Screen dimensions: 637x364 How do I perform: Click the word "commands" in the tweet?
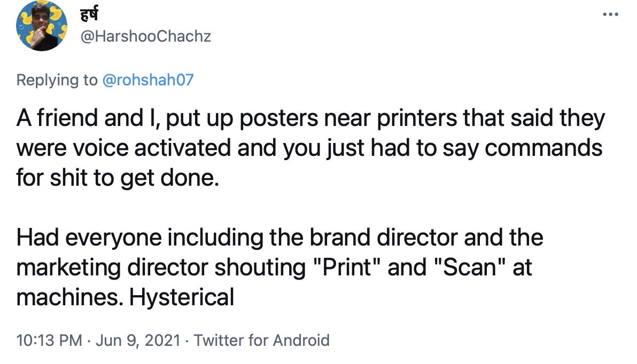pyautogui.click(x=543, y=148)
